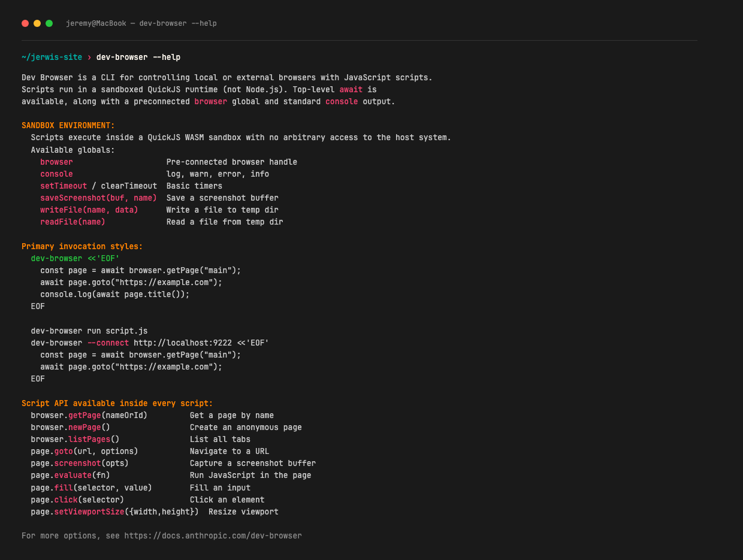Click the 'Resize viewport' description
The width and height of the screenshot is (743, 560).
tap(243, 512)
